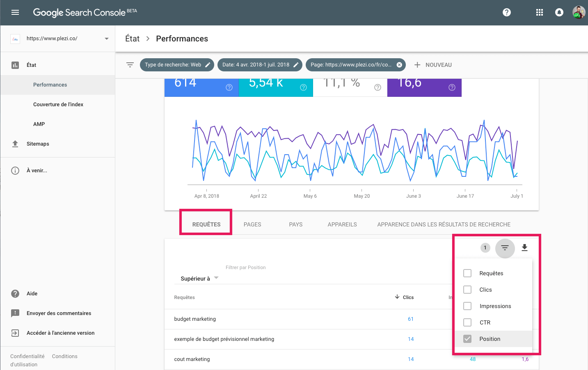588x370 pixels.
Task: Click the À venir info icon
Action: pyautogui.click(x=15, y=171)
